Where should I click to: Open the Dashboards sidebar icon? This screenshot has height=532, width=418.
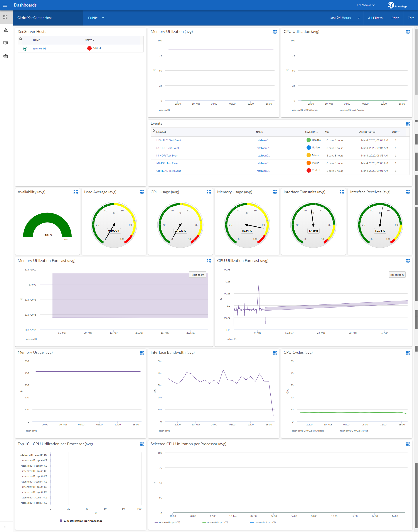tap(6, 17)
